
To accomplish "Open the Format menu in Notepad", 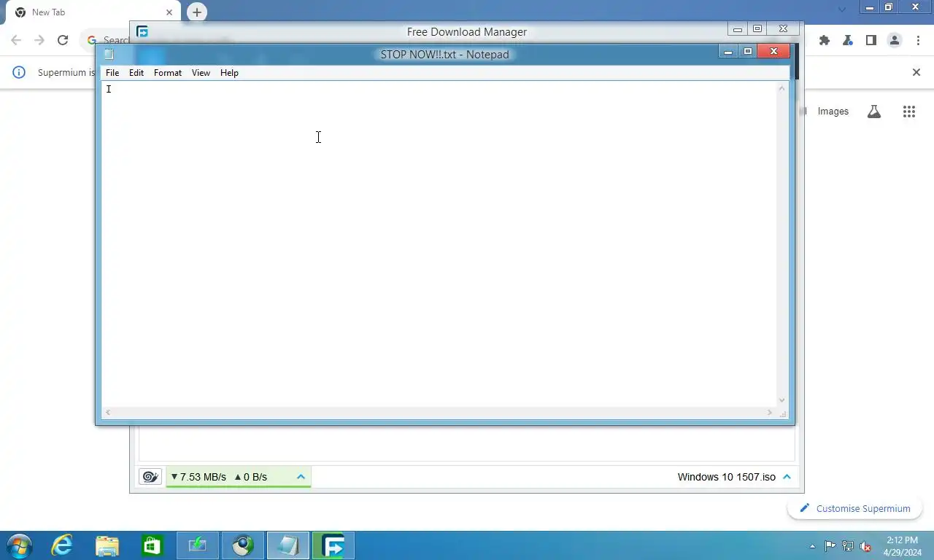I will point(168,73).
